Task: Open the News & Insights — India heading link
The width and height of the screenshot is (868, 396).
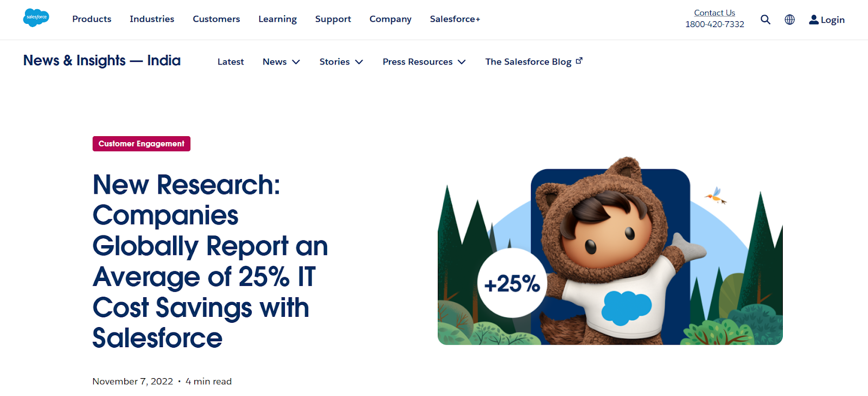Action: [x=102, y=60]
